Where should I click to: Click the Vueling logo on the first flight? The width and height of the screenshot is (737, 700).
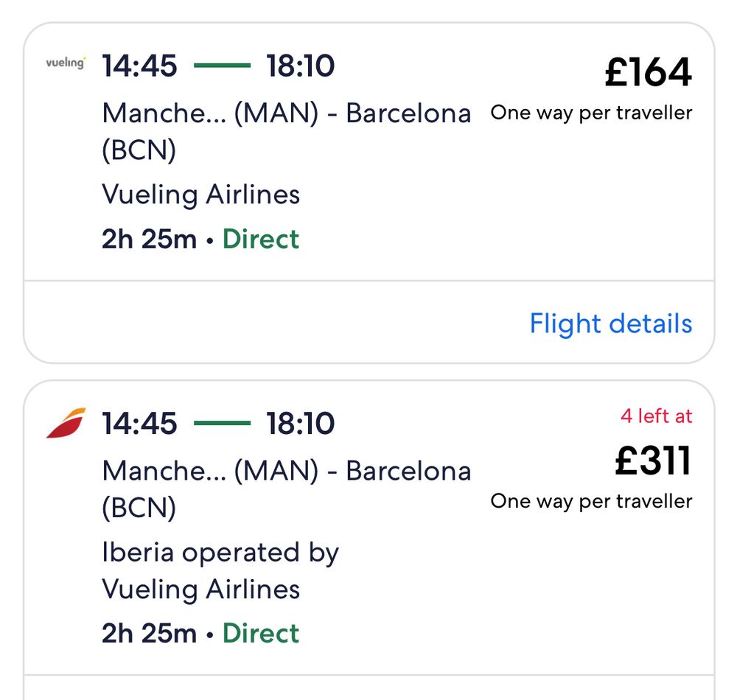point(65,63)
